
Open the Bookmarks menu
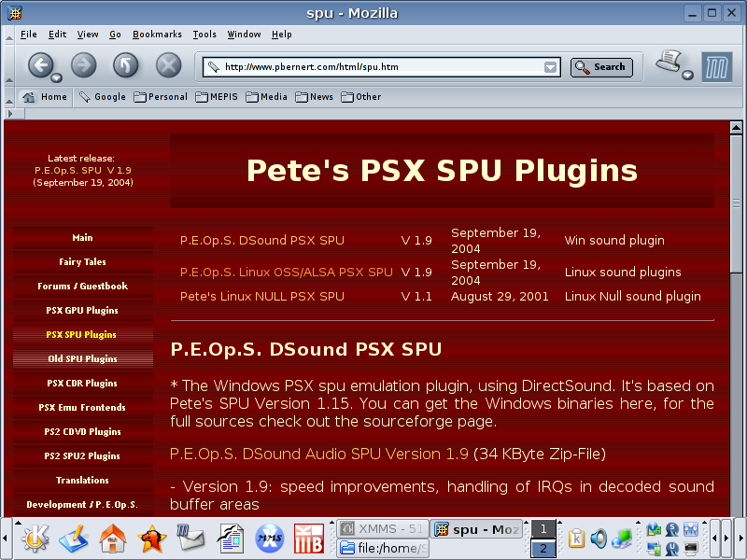click(x=157, y=35)
